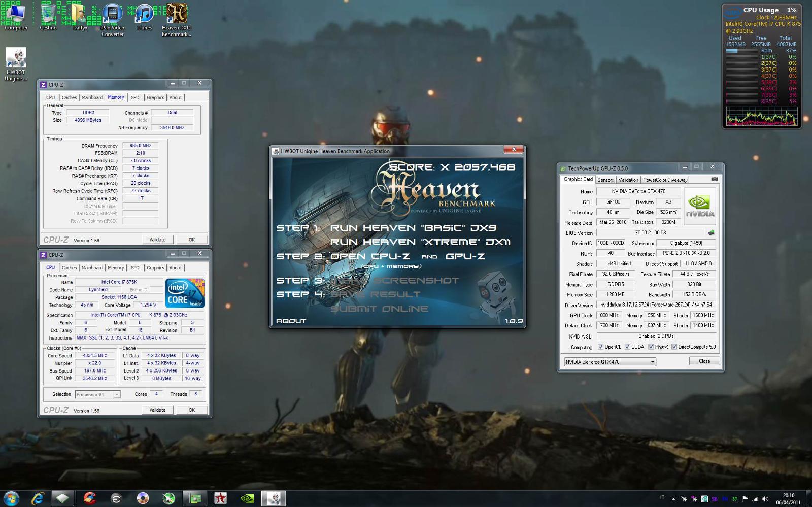
Task: Open NVIDIA taskbar icon
Action: click(247, 498)
